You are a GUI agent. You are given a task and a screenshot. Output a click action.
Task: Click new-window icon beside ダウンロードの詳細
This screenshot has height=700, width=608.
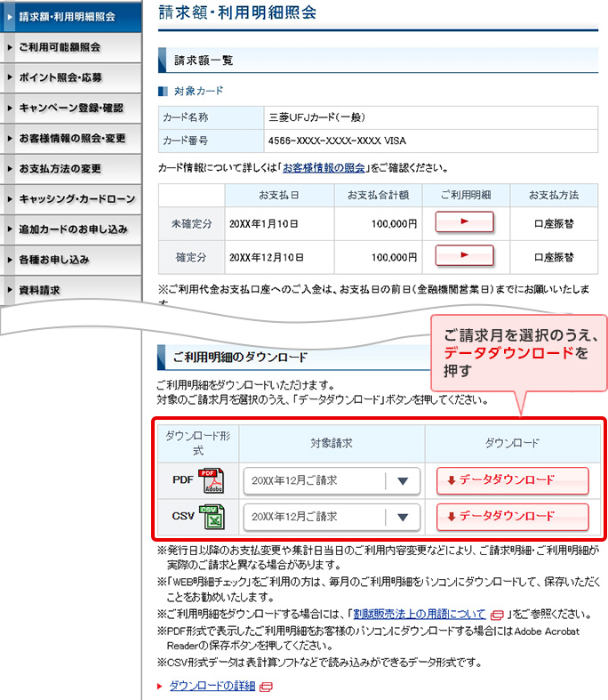click(266, 687)
